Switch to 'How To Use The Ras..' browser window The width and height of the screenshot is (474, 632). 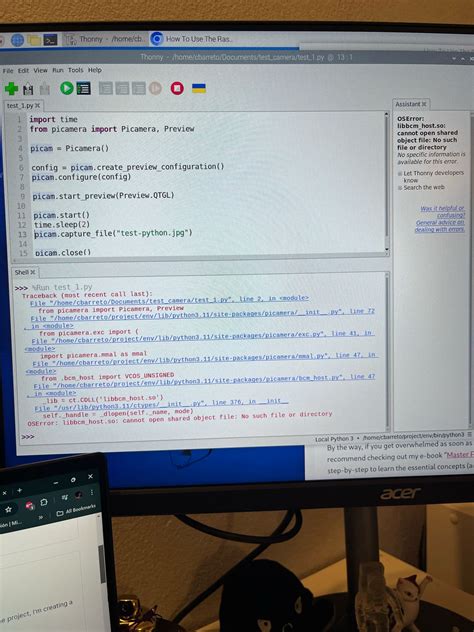tap(191, 39)
